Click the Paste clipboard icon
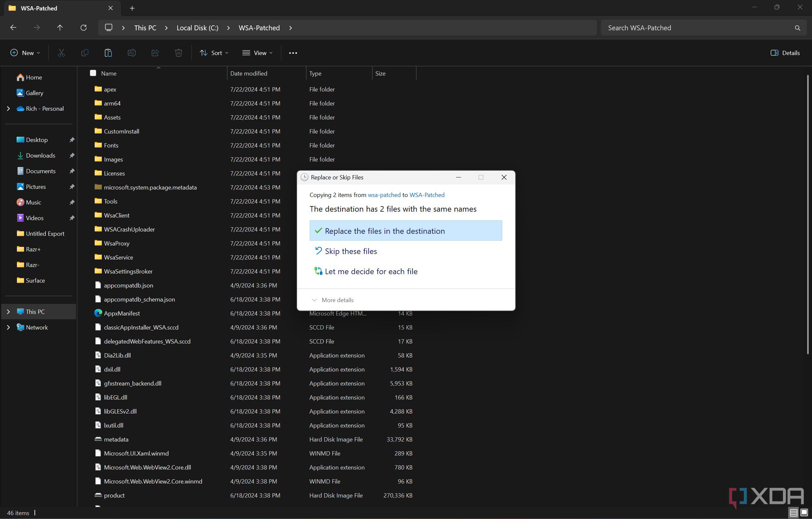The image size is (812, 519). coord(108,53)
